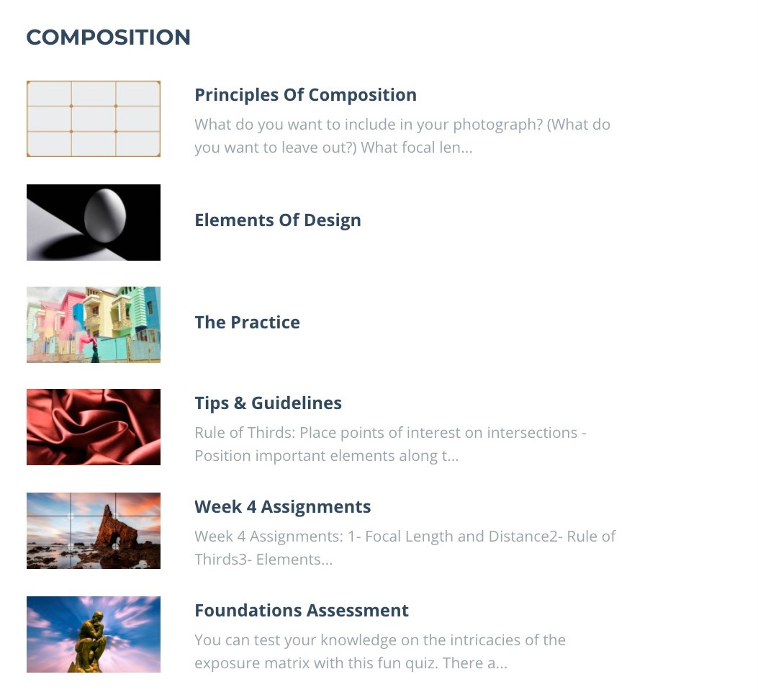The image size is (758, 700).
Task: Click the egg shadow thumbnail image
Action: point(94,223)
